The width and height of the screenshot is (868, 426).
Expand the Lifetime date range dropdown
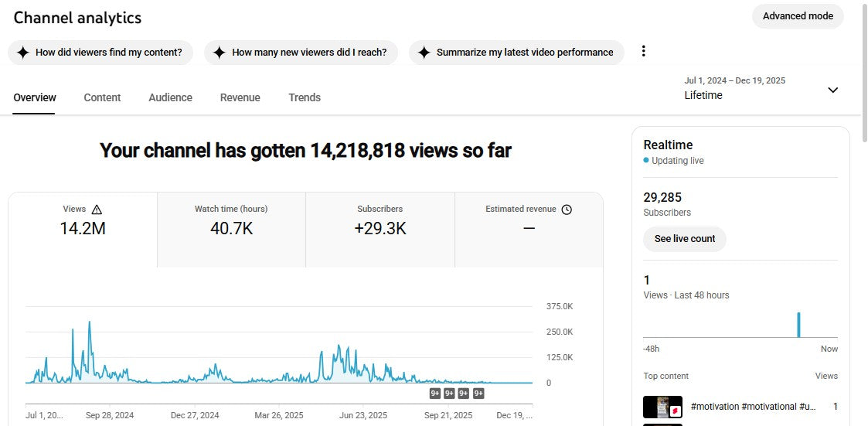pos(832,90)
